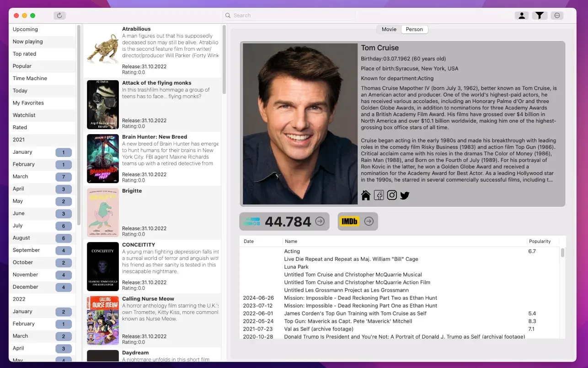The height and width of the screenshot is (368, 588).
Task: Open the user account icon
Action: (521, 16)
